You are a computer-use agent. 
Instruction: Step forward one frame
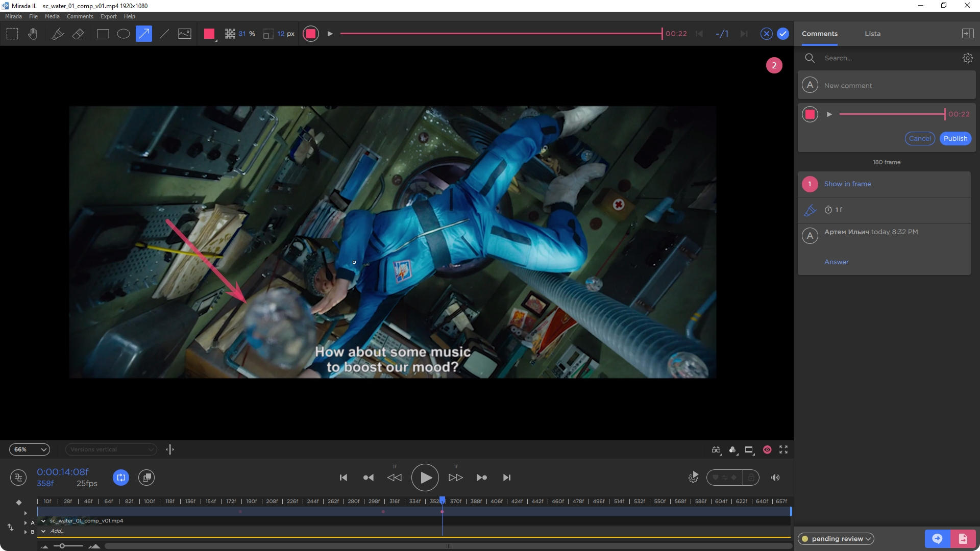click(x=456, y=478)
